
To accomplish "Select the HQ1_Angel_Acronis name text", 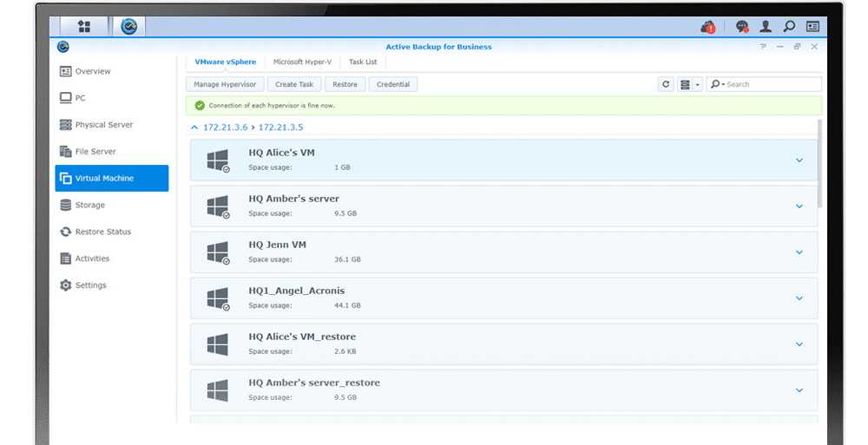I will (x=297, y=291).
